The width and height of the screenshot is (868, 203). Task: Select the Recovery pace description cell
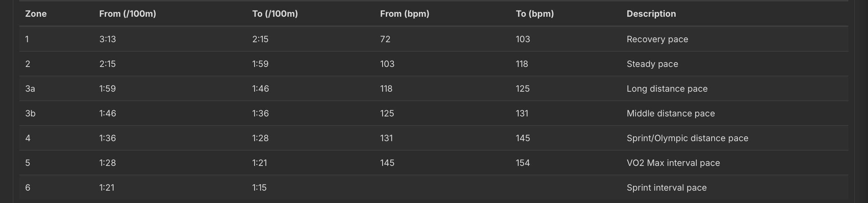(657, 39)
